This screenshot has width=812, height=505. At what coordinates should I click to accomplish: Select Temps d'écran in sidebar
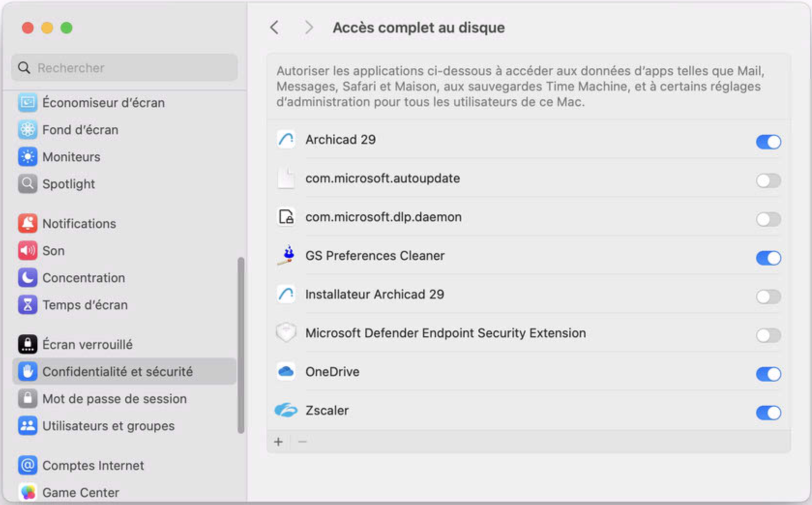[x=85, y=305]
